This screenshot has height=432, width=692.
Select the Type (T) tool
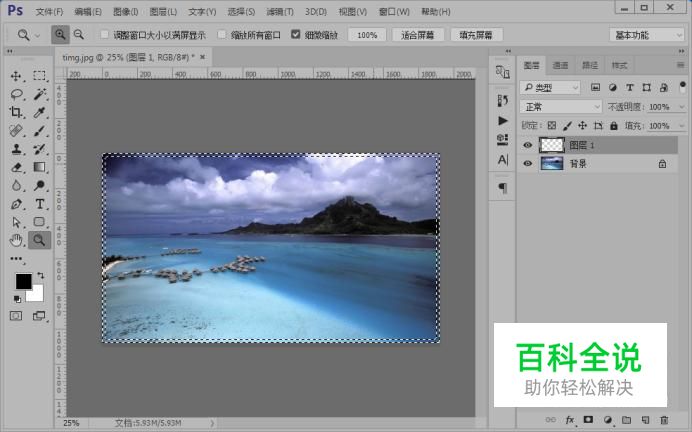point(40,204)
